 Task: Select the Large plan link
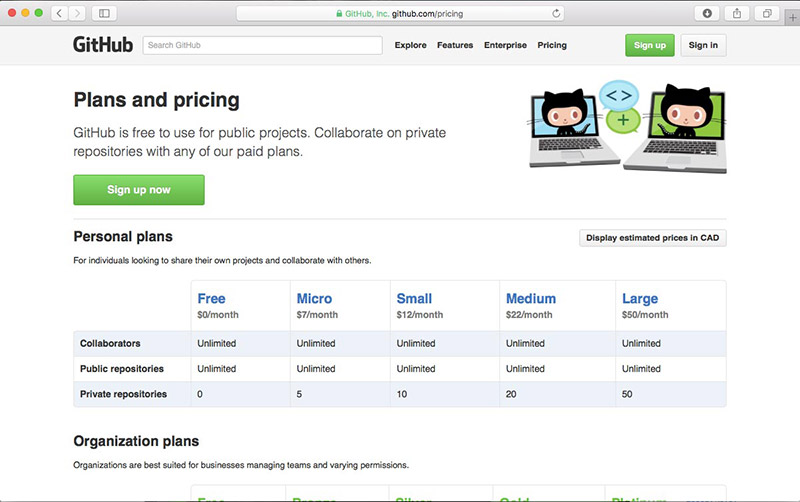click(640, 298)
